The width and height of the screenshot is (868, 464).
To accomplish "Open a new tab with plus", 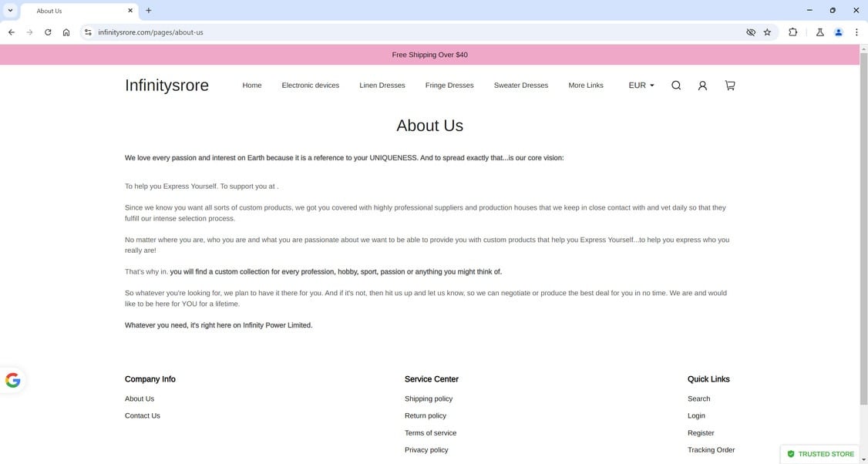I will pyautogui.click(x=148, y=11).
